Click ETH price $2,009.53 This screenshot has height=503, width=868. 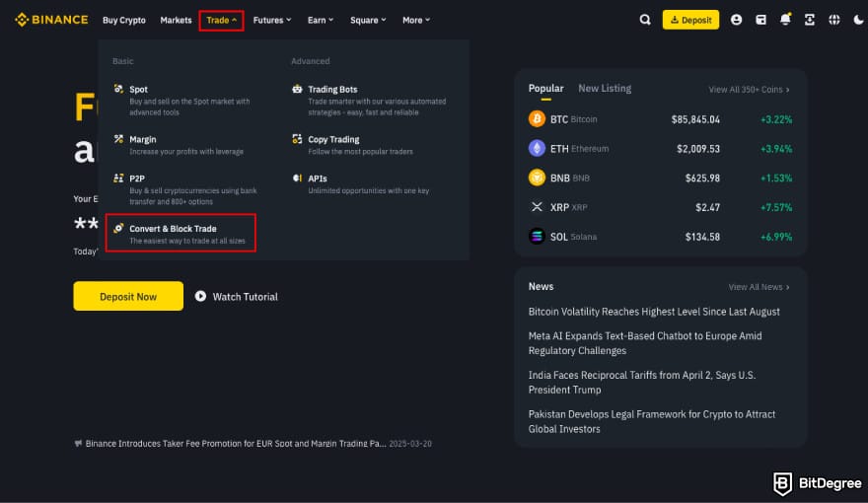pyautogui.click(x=698, y=148)
